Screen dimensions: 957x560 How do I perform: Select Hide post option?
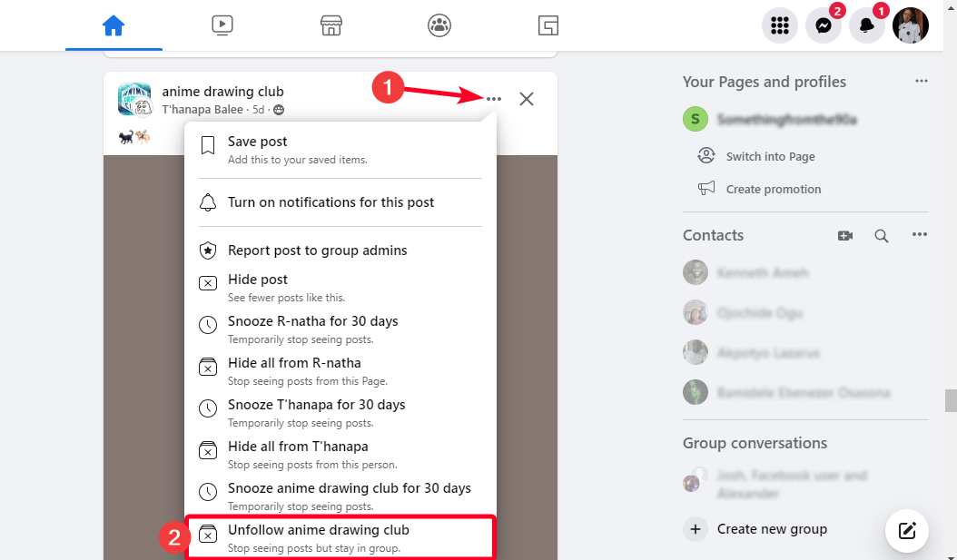point(258,280)
